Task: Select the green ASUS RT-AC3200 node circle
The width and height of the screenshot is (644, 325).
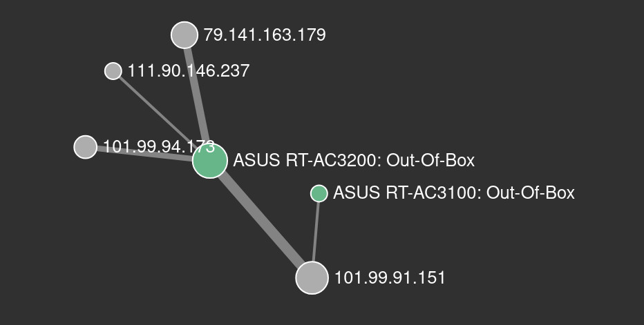Action: click(x=210, y=161)
